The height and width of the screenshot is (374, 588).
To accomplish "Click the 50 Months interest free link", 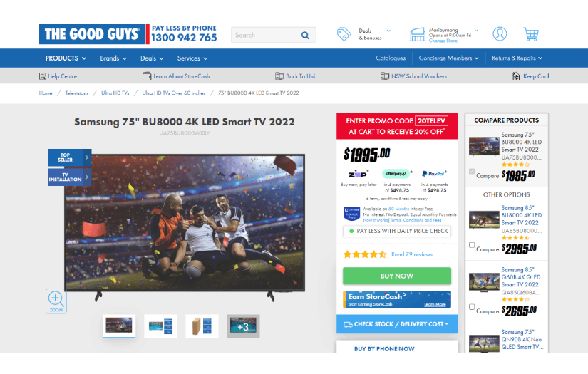I will click(x=398, y=209).
